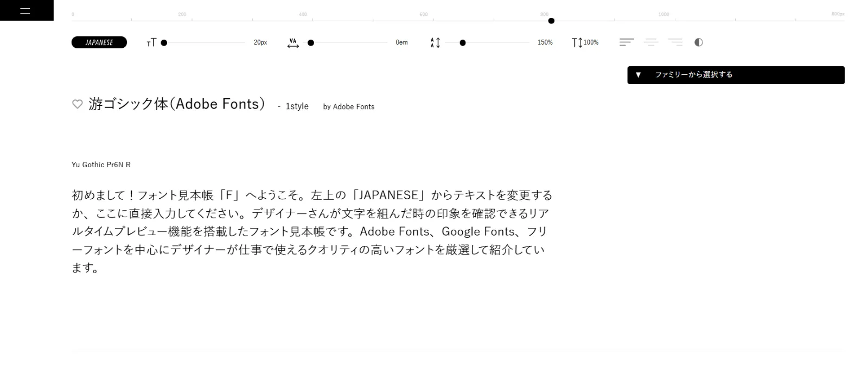Screen dimensions: 868x379
Task: Click the letter spacing slider handle
Action: point(311,43)
